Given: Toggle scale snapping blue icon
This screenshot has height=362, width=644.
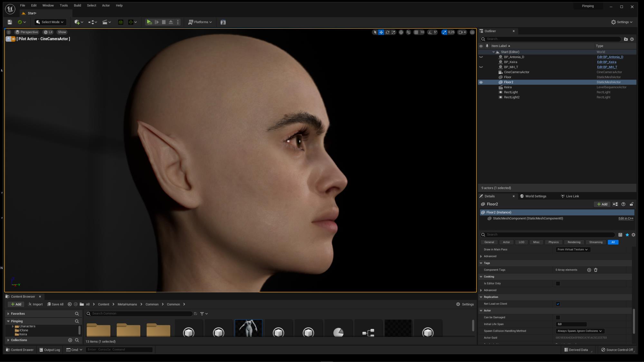Looking at the screenshot, I should click(x=444, y=32).
